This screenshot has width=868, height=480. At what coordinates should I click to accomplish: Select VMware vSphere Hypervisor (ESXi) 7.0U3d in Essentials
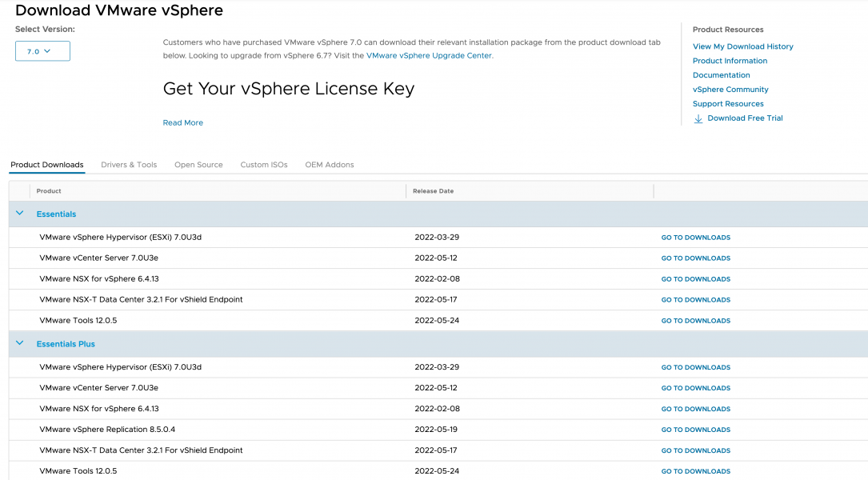point(121,237)
